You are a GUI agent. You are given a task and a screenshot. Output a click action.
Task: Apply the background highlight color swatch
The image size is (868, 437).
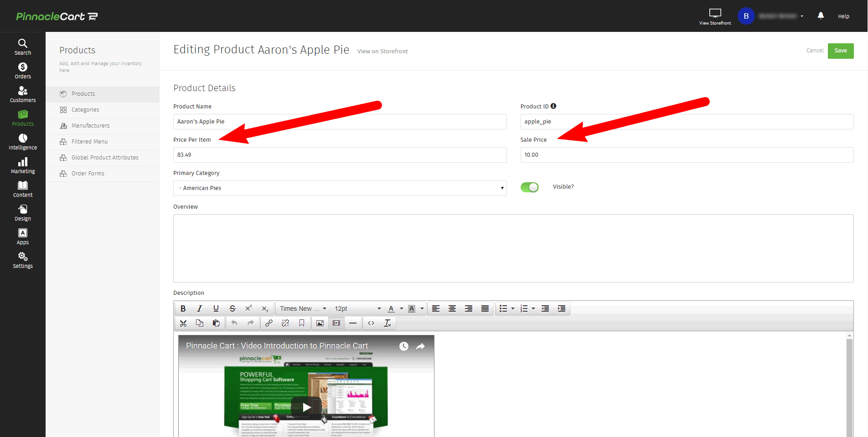tap(412, 308)
